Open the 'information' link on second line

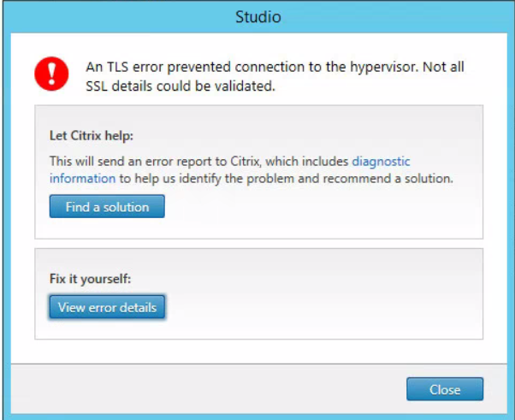tap(82, 179)
